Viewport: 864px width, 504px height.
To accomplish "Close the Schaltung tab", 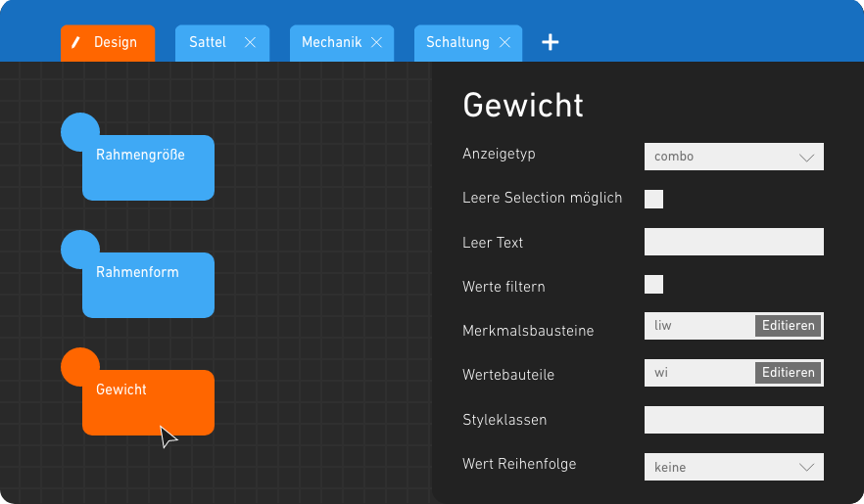I will pyautogui.click(x=505, y=43).
